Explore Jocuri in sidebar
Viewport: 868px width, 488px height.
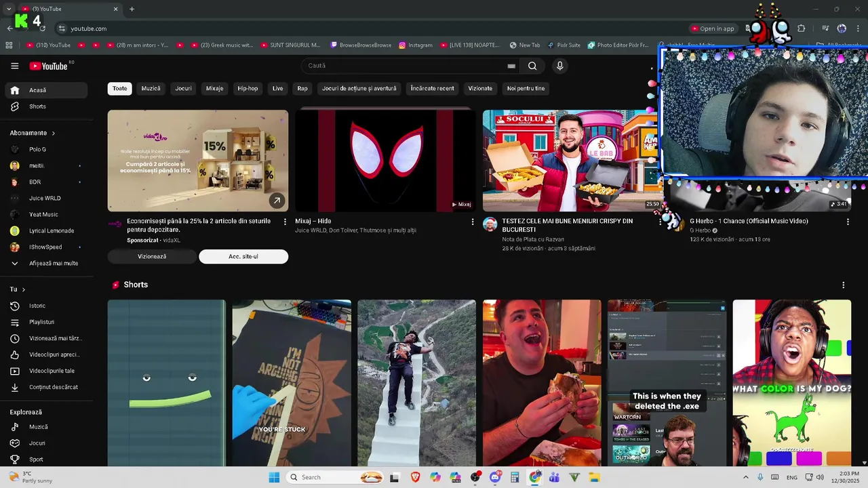tap(47, 443)
